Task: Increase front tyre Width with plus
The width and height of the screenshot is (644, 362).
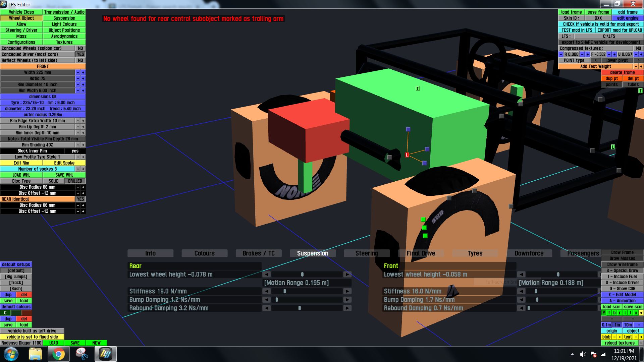Action: click(83, 72)
